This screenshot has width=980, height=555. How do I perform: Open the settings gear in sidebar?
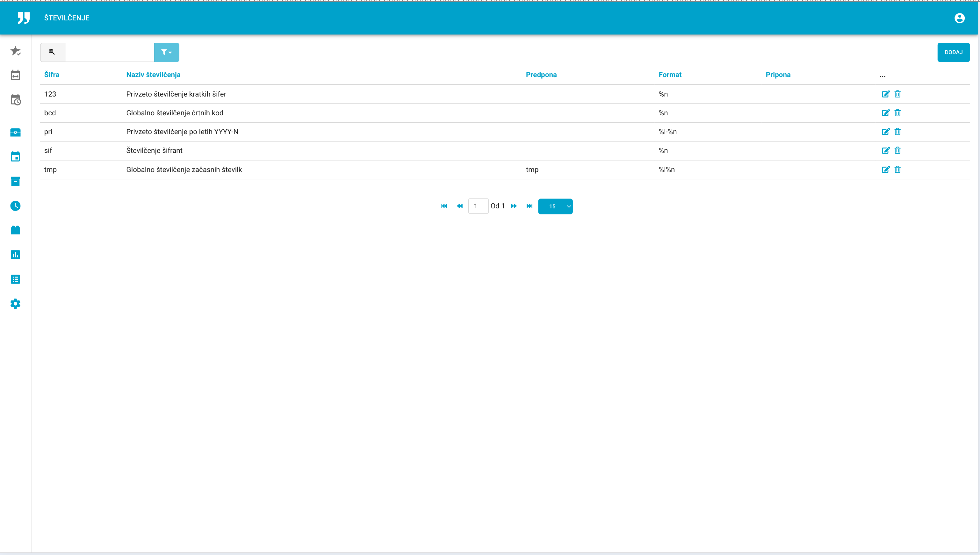tap(15, 304)
